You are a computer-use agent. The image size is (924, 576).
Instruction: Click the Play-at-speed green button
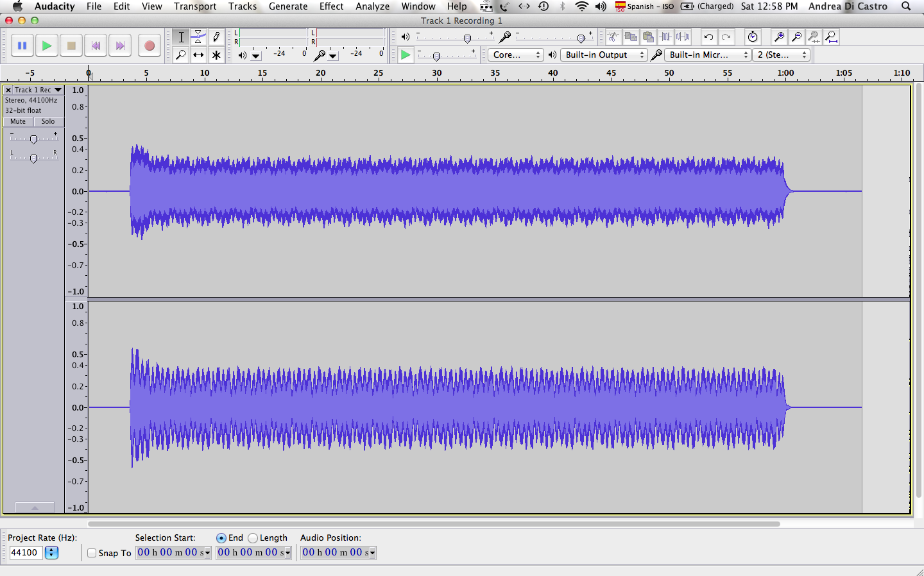point(405,55)
